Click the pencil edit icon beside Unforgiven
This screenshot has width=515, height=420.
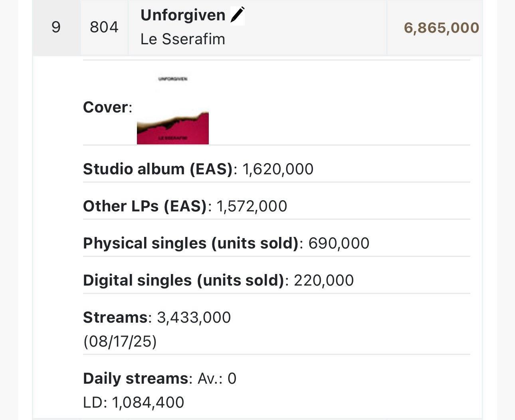click(238, 15)
